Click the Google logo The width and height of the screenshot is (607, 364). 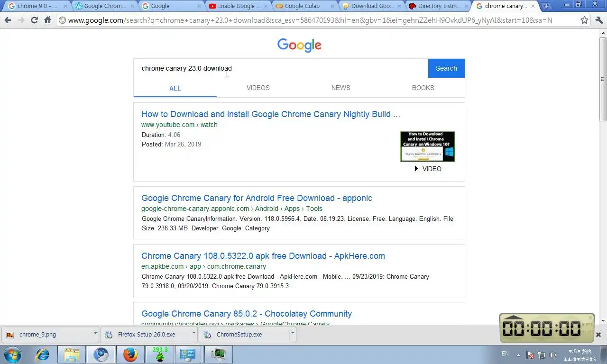click(299, 45)
